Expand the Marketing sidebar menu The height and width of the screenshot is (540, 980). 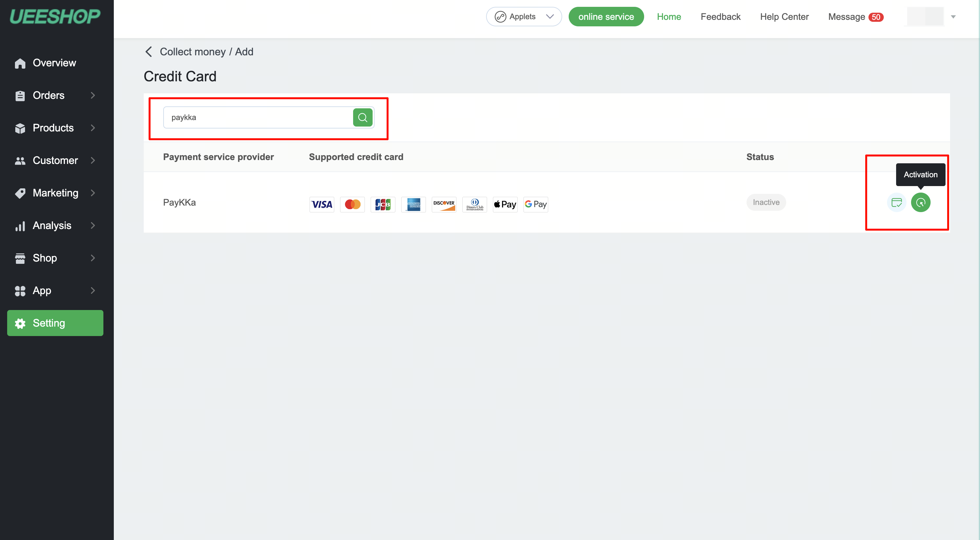pyautogui.click(x=55, y=193)
